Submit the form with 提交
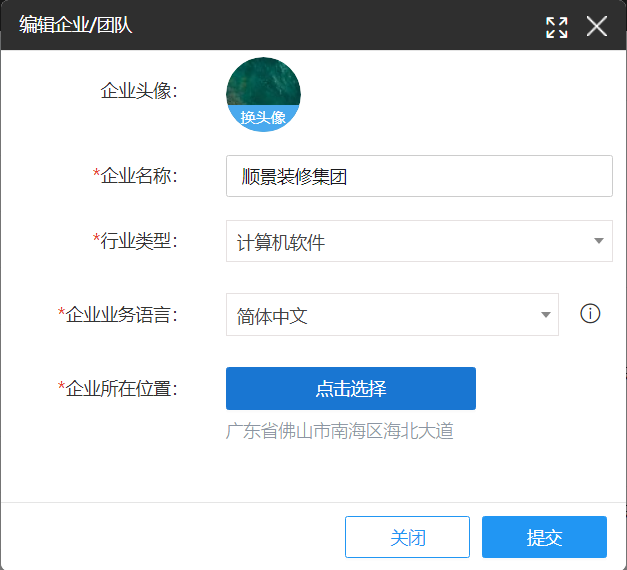This screenshot has height=570, width=627. 544,537
